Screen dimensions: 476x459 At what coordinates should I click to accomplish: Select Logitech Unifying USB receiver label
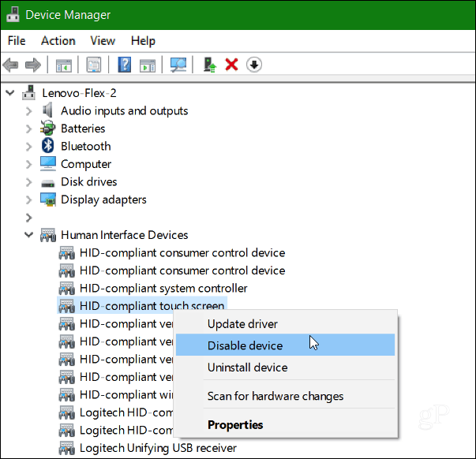[158, 448]
